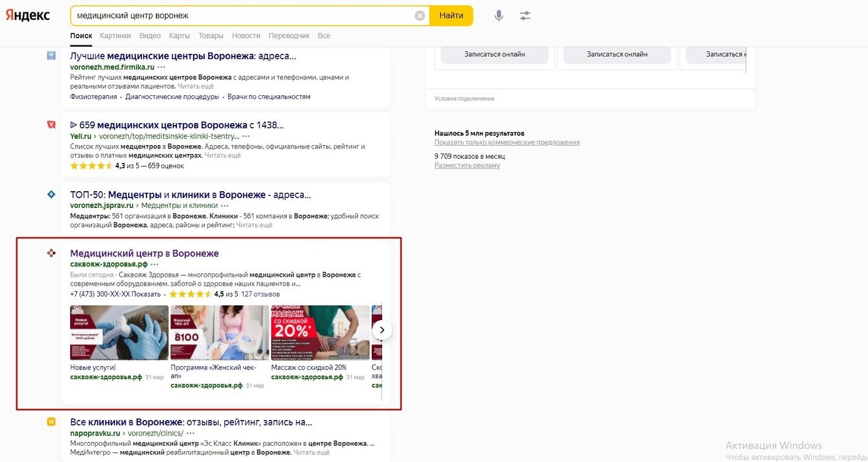This screenshot has width=868, height=462.
Task: Click the blue jsprav diamond favicon
Action: point(51,194)
